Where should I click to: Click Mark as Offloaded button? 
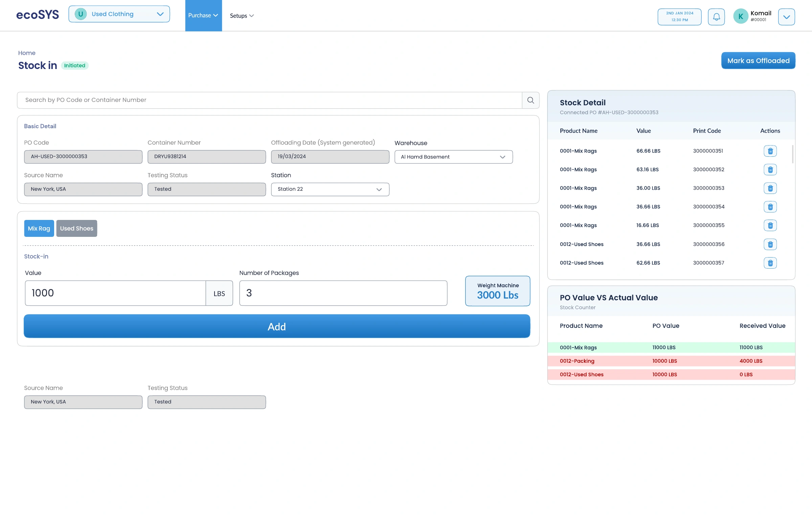tap(758, 61)
